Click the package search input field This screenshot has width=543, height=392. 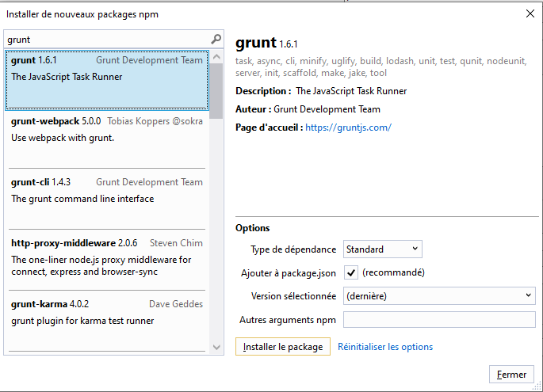click(107, 40)
